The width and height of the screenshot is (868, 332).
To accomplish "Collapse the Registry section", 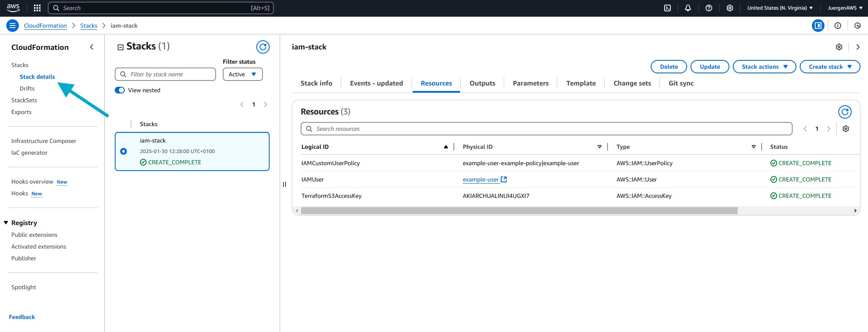I will 6,223.
